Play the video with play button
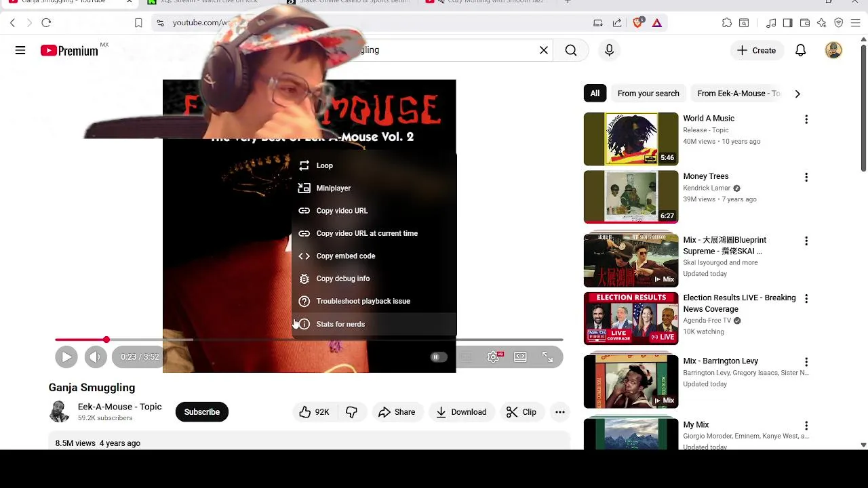The width and height of the screenshot is (868, 488). pos(66,357)
